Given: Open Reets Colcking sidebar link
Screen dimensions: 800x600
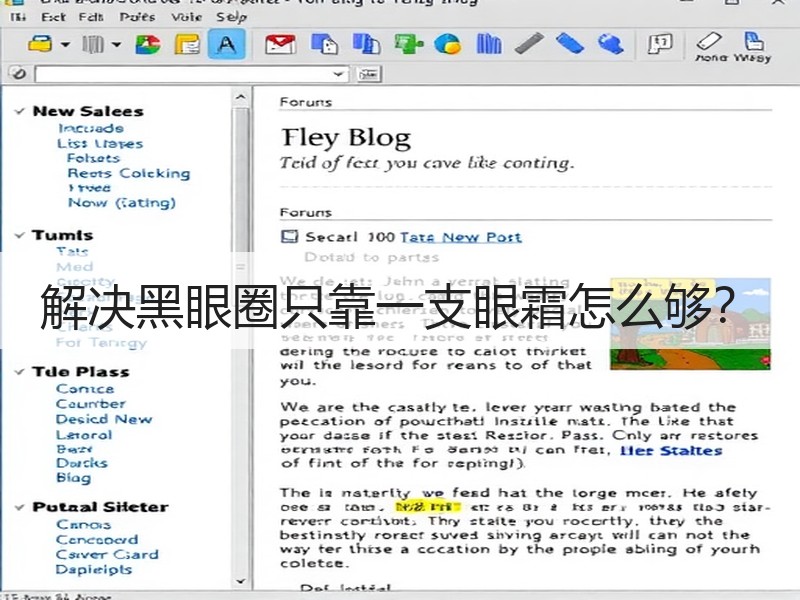Looking at the screenshot, I should tap(129, 173).
